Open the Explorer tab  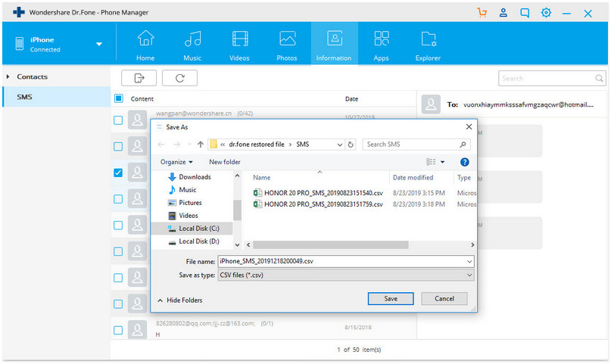point(428,45)
